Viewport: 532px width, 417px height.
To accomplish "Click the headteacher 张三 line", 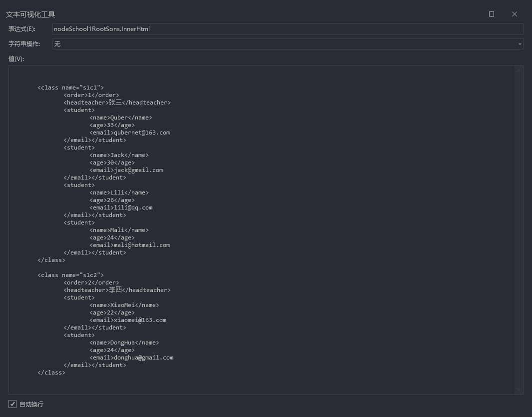I will 117,102.
